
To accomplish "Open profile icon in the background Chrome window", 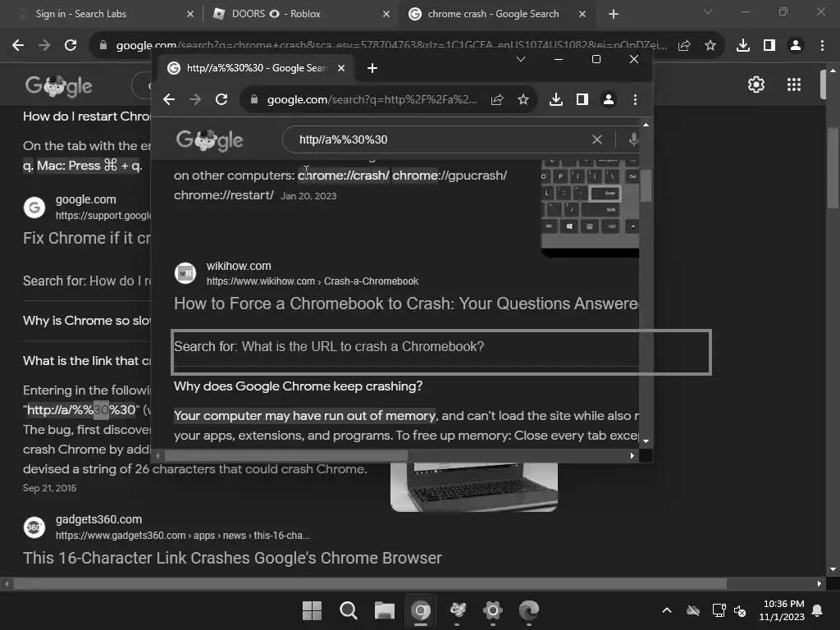I will pyautogui.click(x=796, y=46).
